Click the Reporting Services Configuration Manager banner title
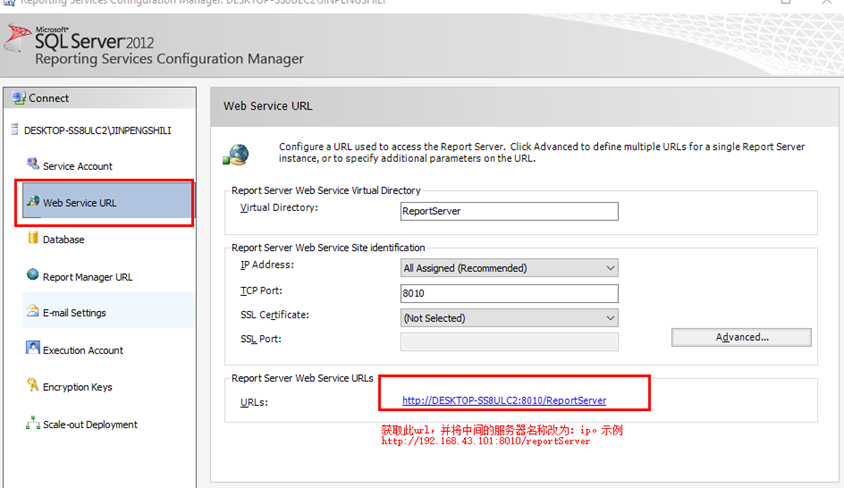 (x=169, y=59)
